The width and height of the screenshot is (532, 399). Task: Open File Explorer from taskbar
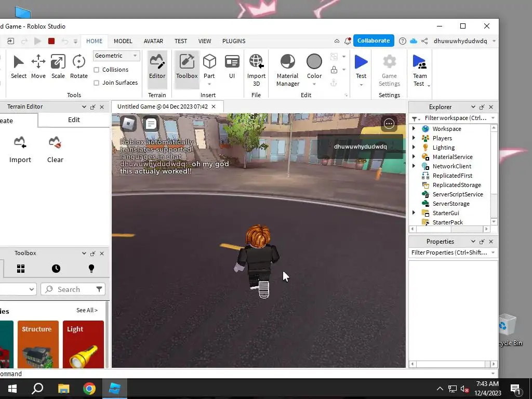[x=63, y=389]
